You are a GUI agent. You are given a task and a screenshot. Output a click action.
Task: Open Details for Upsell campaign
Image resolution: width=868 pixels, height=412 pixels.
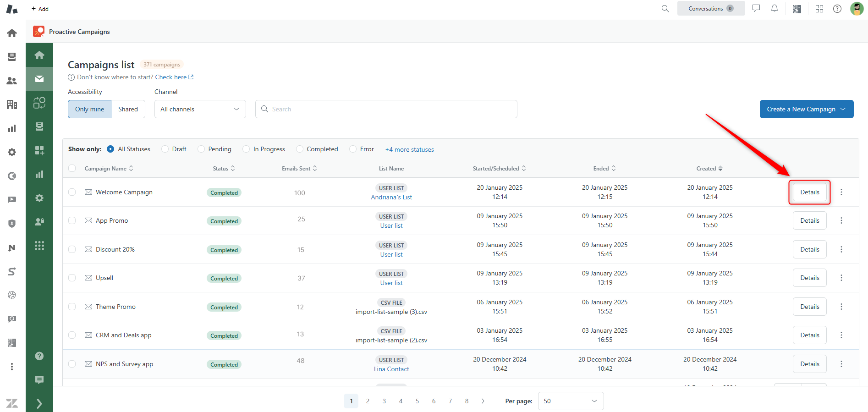[810, 278]
